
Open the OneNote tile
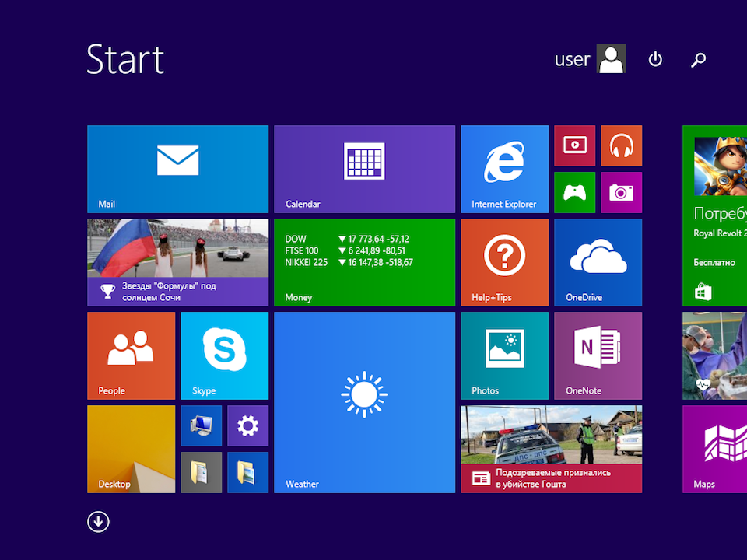598,355
